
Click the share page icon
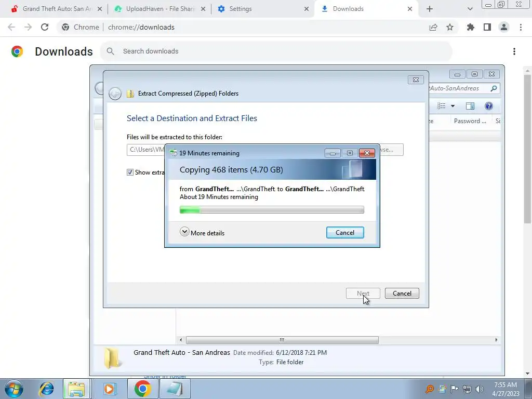tap(433, 28)
